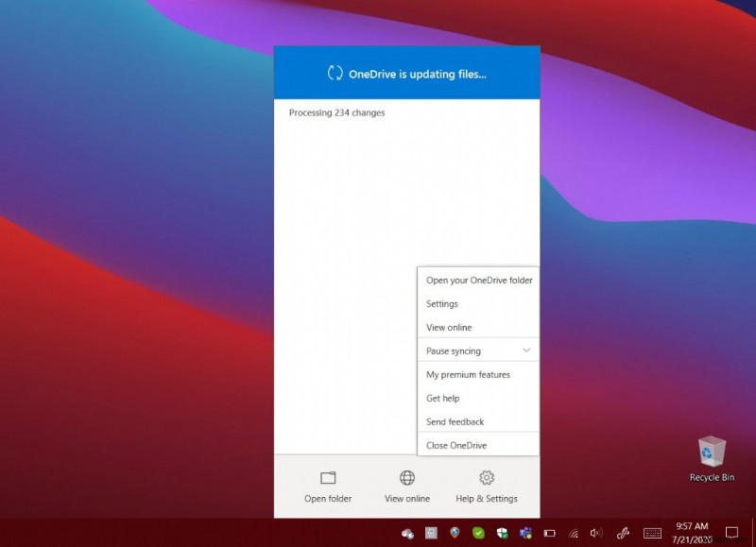The height and width of the screenshot is (547, 756).
Task: Open the green OneDrive tray icon
Action: pos(478,533)
